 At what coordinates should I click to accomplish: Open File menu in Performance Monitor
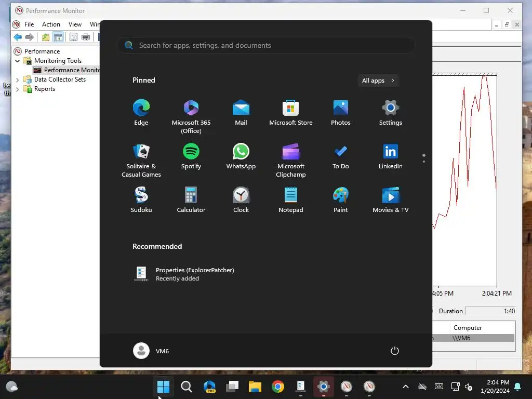tap(29, 24)
